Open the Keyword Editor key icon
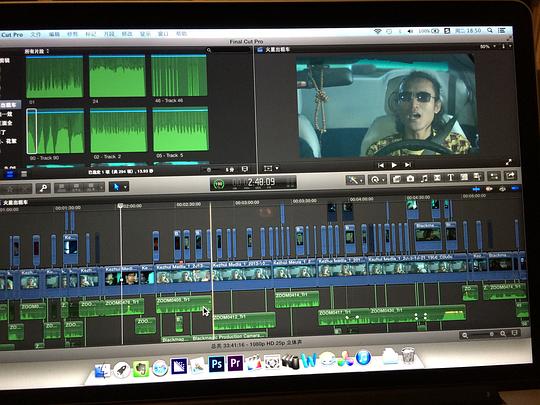 pyautogui.click(x=43, y=188)
